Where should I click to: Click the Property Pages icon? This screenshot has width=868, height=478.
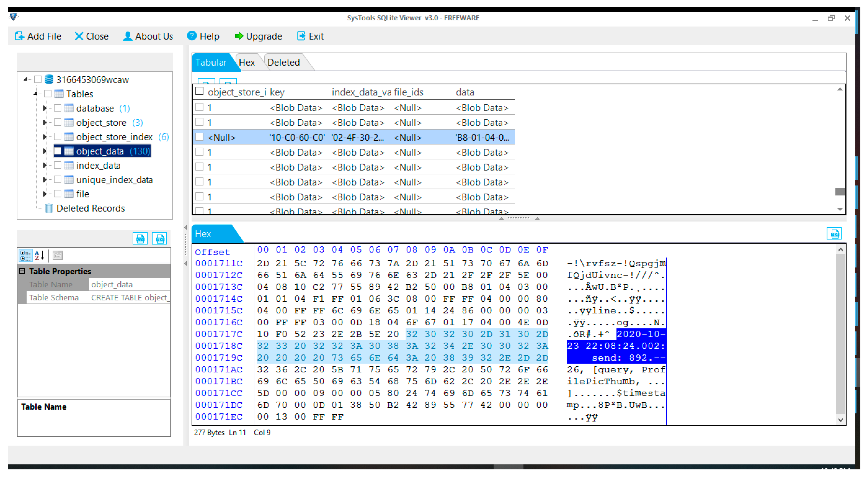58,255
